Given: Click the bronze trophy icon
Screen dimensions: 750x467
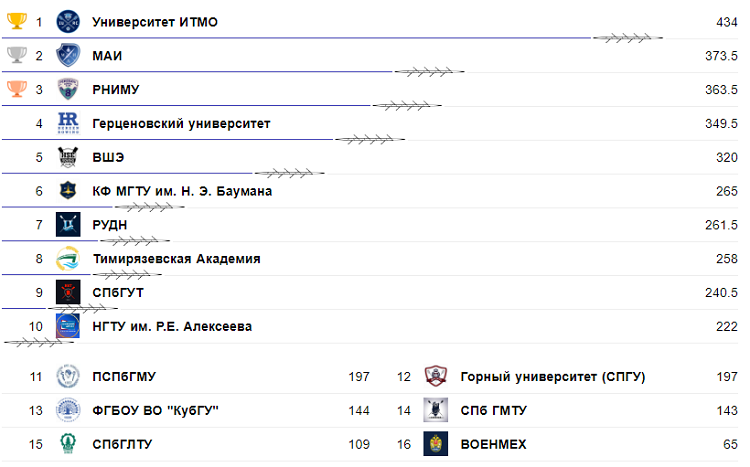Looking at the screenshot, I should pos(15,89).
